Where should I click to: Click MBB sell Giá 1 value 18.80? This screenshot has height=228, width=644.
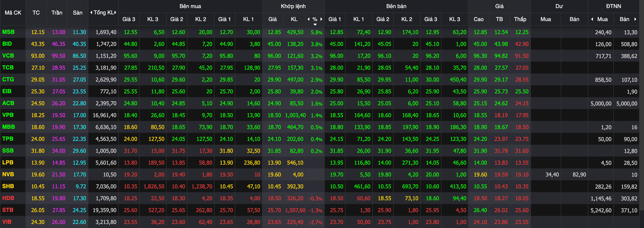pos(337,127)
